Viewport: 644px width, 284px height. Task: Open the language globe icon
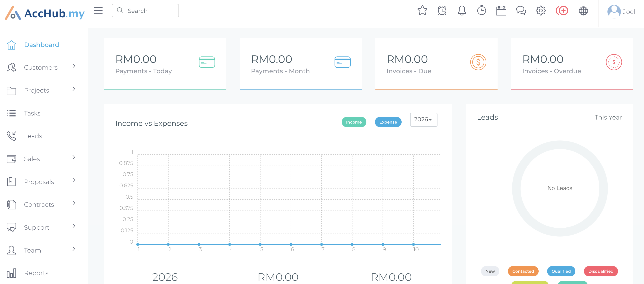tap(583, 11)
